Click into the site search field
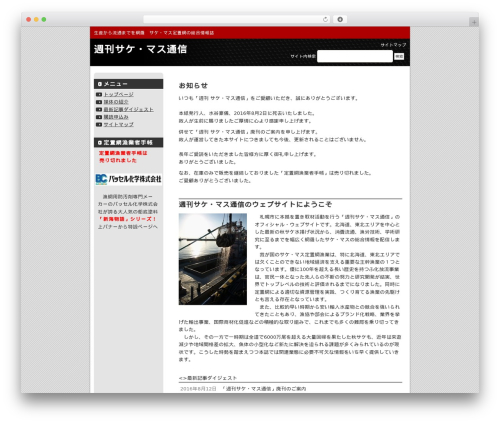500x423 pixels. (x=355, y=56)
